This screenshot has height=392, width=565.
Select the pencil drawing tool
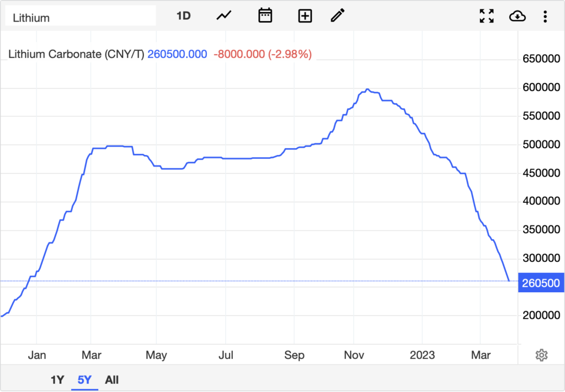click(x=338, y=16)
